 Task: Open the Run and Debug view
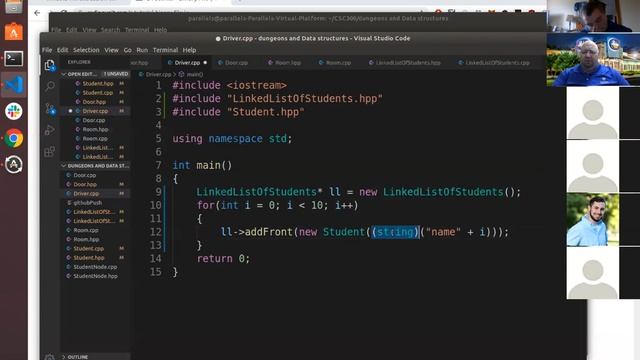pos(50,130)
